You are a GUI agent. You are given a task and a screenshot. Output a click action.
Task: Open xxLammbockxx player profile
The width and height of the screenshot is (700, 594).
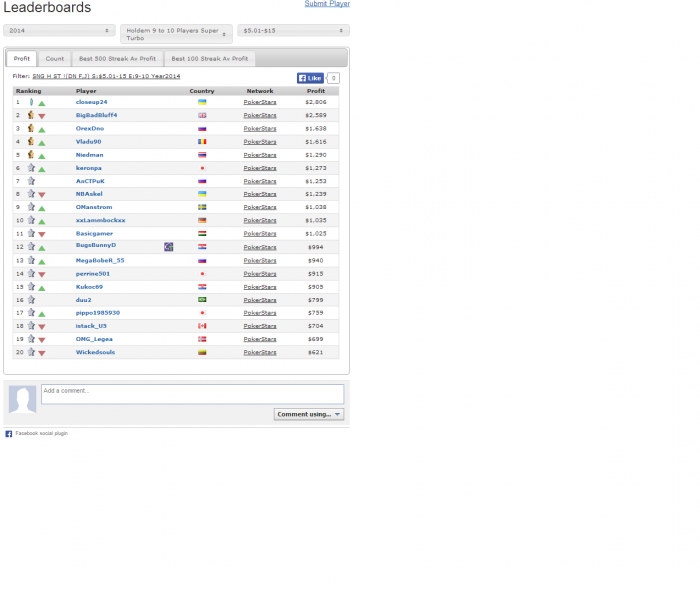coord(100,220)
